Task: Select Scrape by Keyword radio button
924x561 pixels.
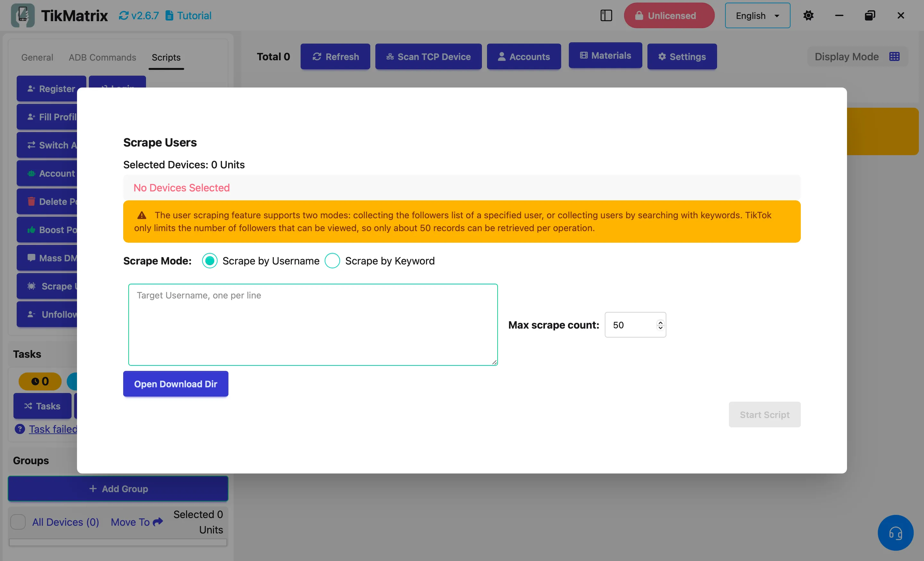Action: tap(332, 260)
